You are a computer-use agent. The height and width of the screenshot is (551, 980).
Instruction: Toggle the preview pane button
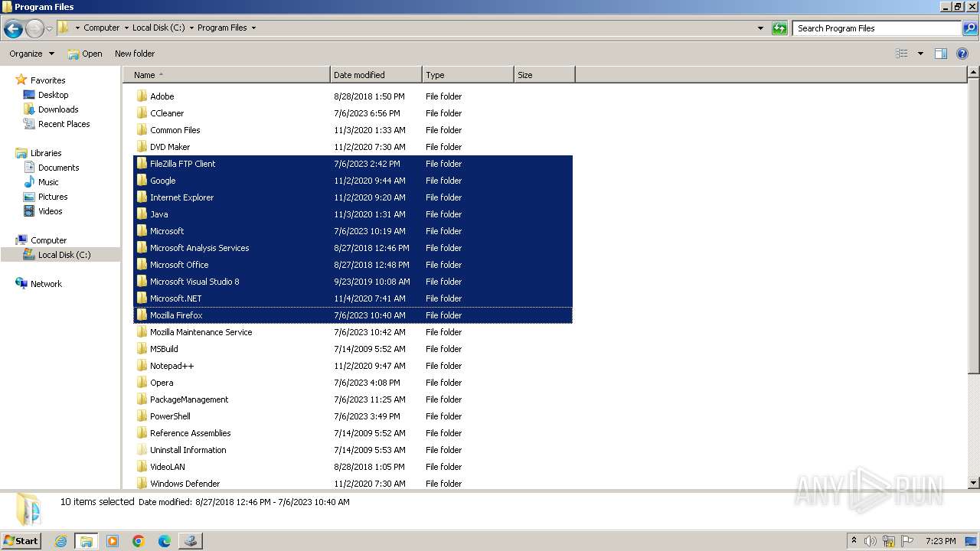click(x=941, y=54)
